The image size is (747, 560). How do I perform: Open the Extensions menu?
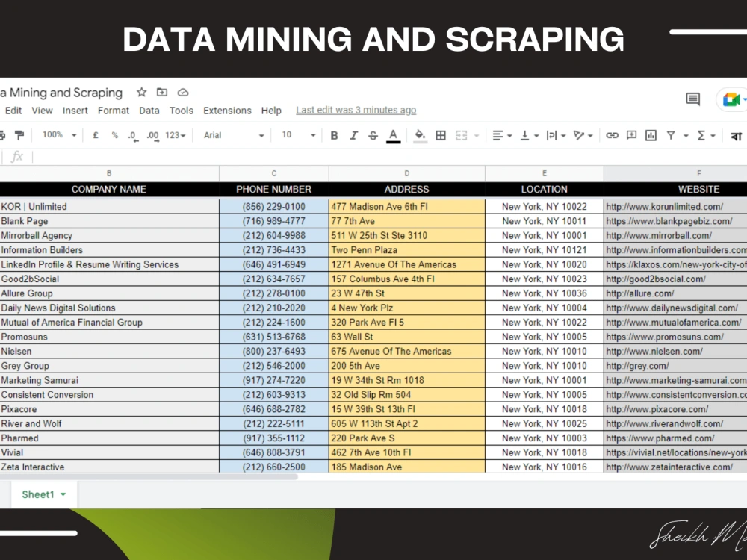227,111
